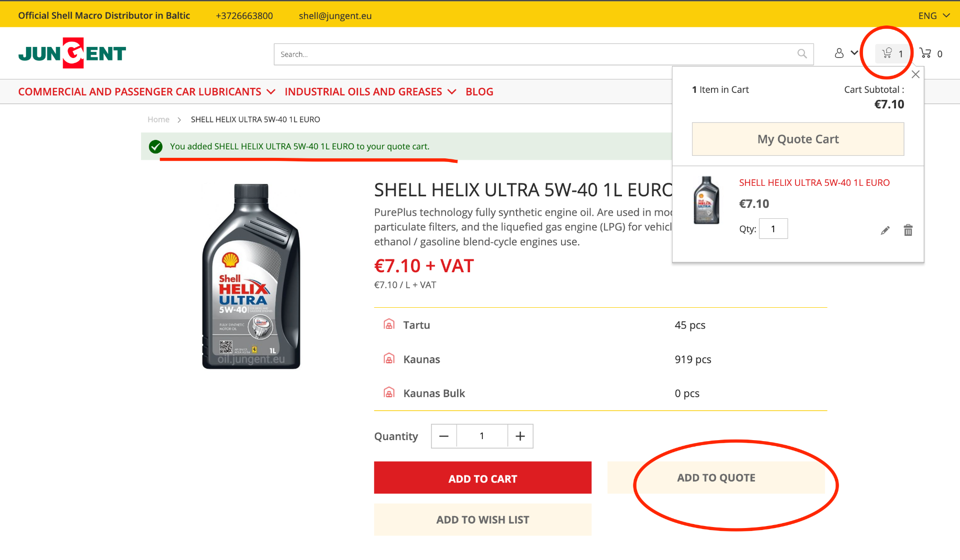Click the red Add to Cart button
Viewport: 960px width, 560px height.
click(482, 478)
